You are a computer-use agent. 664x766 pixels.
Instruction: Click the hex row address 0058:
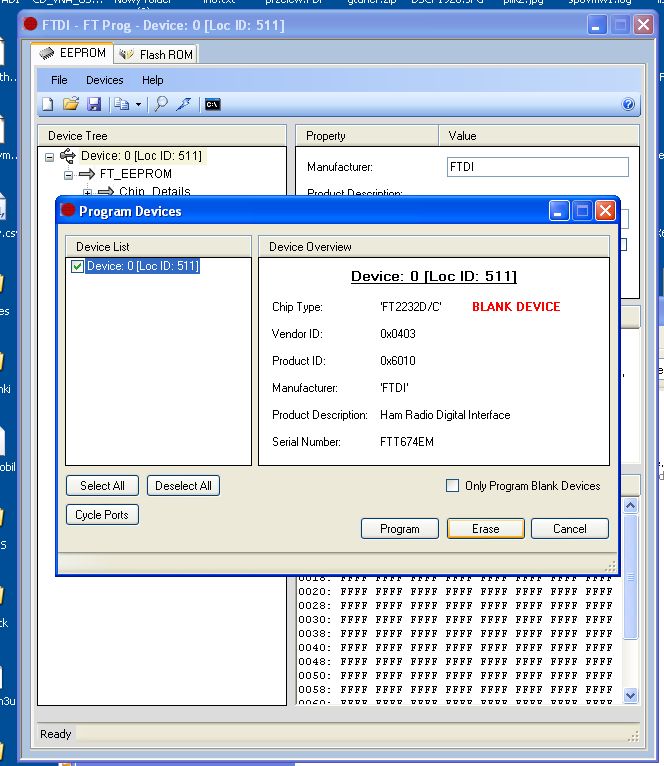[x=315, y=690]
